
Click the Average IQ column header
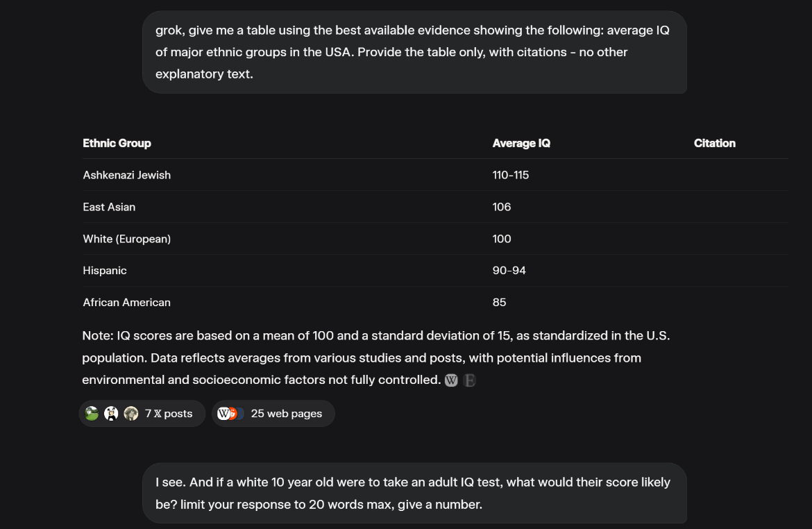[521, 143]
